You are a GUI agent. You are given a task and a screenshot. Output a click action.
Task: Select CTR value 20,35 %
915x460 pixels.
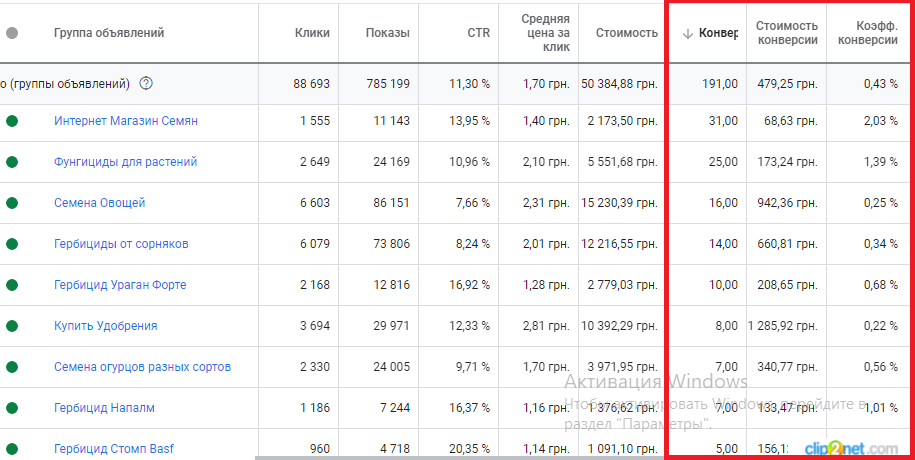pyautogui.click(x=470, y=448)
